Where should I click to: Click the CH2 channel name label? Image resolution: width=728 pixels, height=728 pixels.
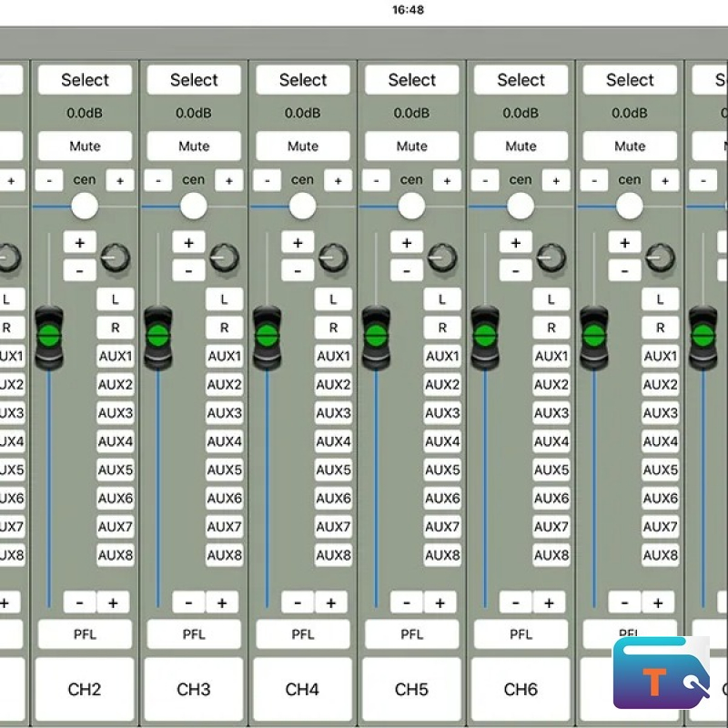[85, 689]
